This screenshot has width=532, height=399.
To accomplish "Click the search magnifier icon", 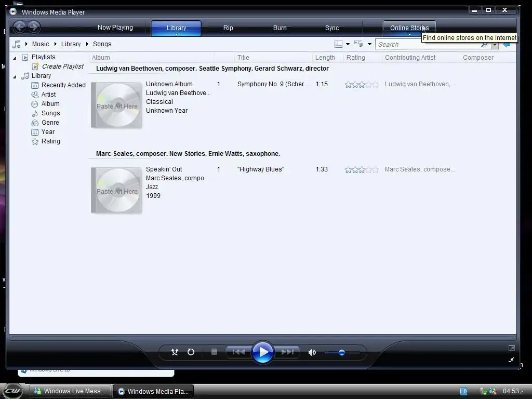I will (485, 45).
